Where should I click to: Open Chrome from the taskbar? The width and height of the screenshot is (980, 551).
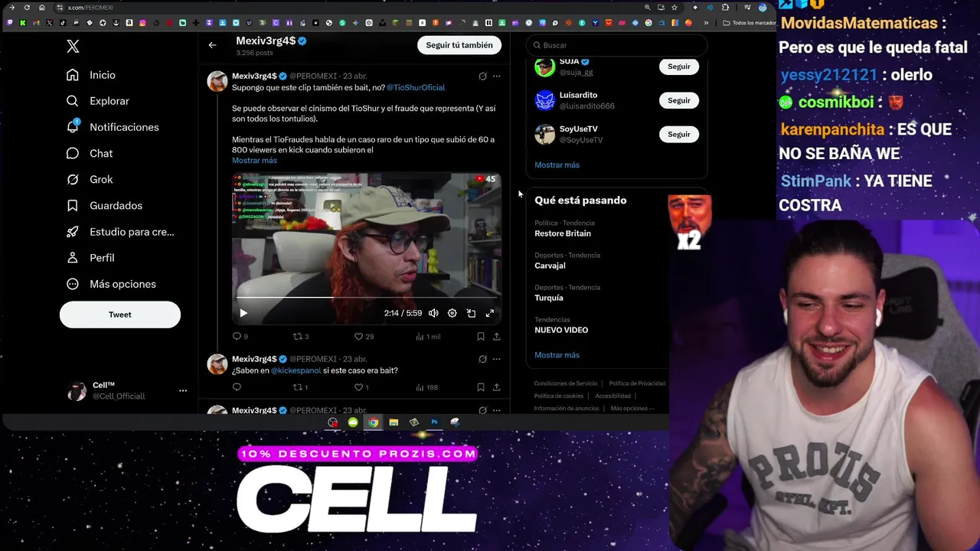tap(373, 422)
